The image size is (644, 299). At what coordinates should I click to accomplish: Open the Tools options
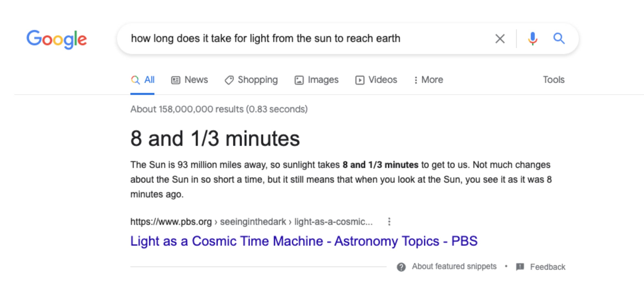tap(554, 80)
